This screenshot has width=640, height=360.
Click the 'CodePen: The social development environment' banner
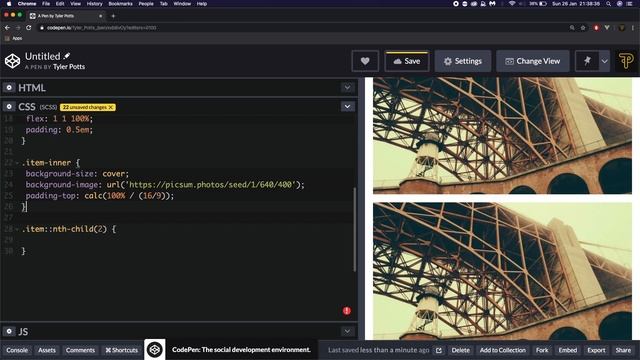tap(241, 350)
